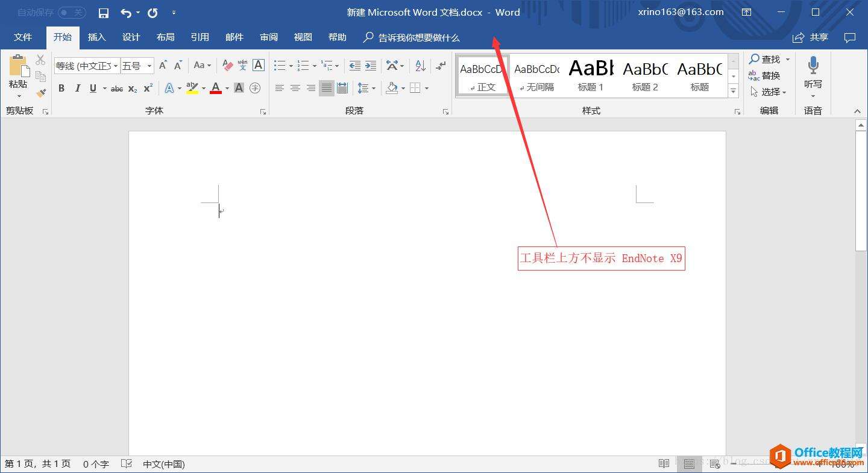Click the 共享 (Share) button
Viewport: 868px width, 473px height.
(x=811, y=37)
